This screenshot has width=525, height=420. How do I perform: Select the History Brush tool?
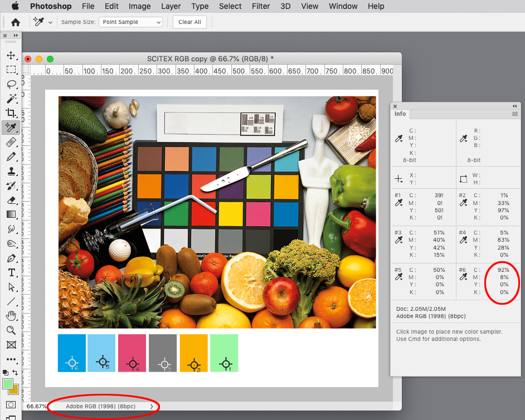click(x=11, y=185)
